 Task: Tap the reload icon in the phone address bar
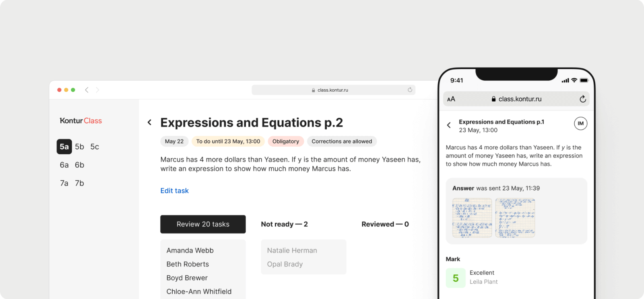click(x=582, y=99)
